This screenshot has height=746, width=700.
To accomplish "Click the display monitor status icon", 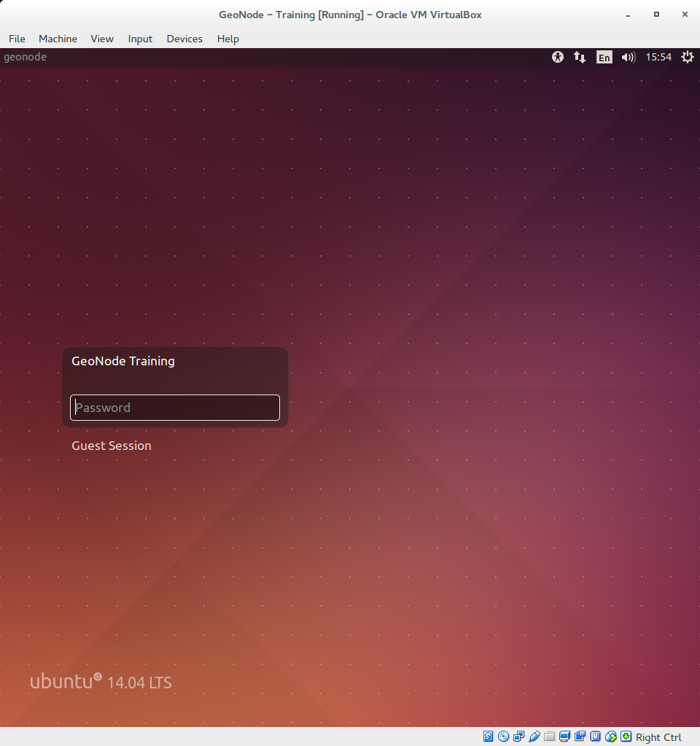I will (565, 737).
